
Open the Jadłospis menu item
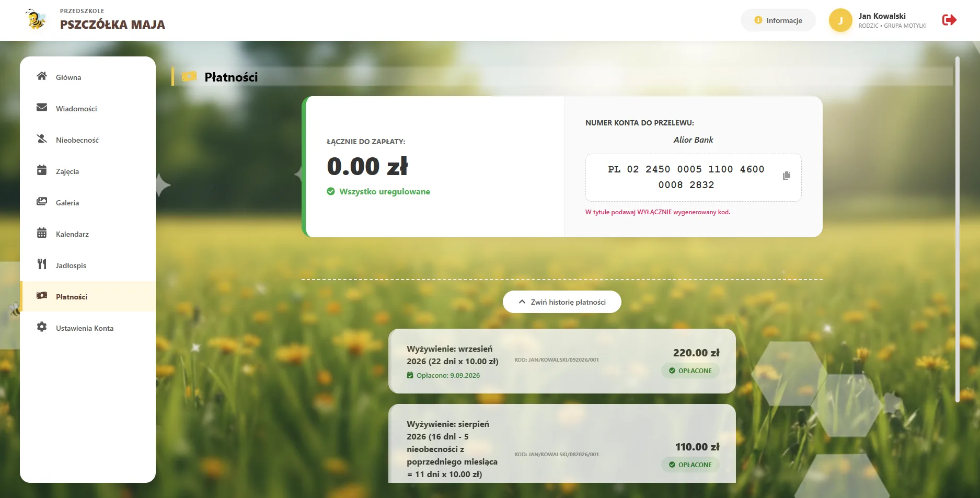[x=88, y=265]
